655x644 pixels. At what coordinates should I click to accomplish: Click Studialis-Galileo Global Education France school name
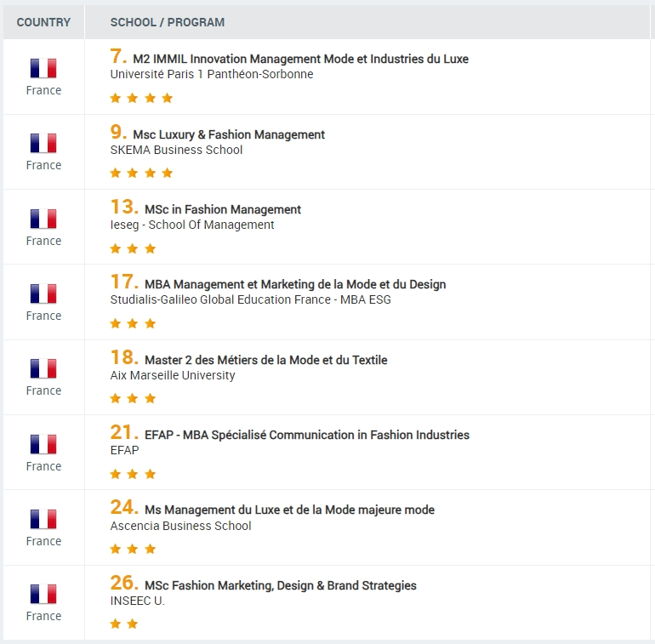[250, 299]
